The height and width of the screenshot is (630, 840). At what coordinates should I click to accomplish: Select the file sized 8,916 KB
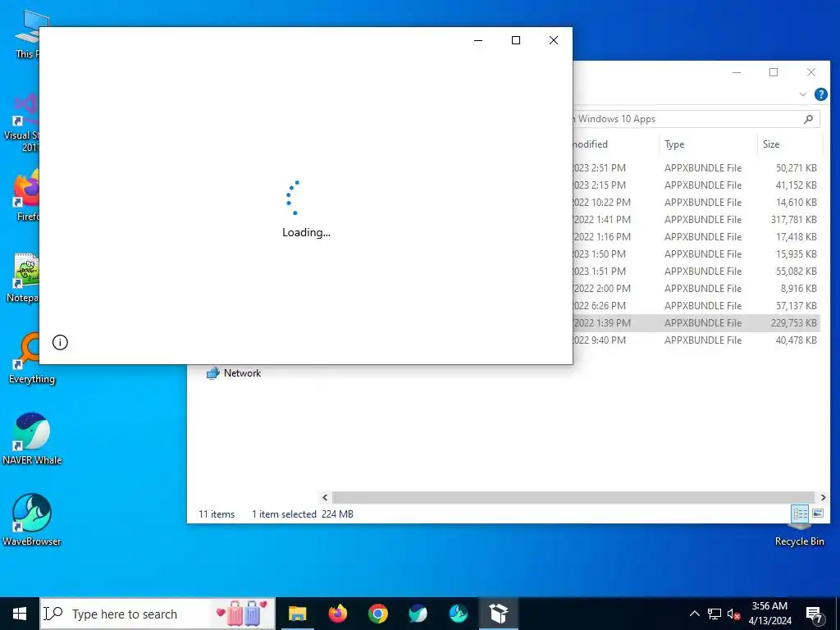click(696, 288)
